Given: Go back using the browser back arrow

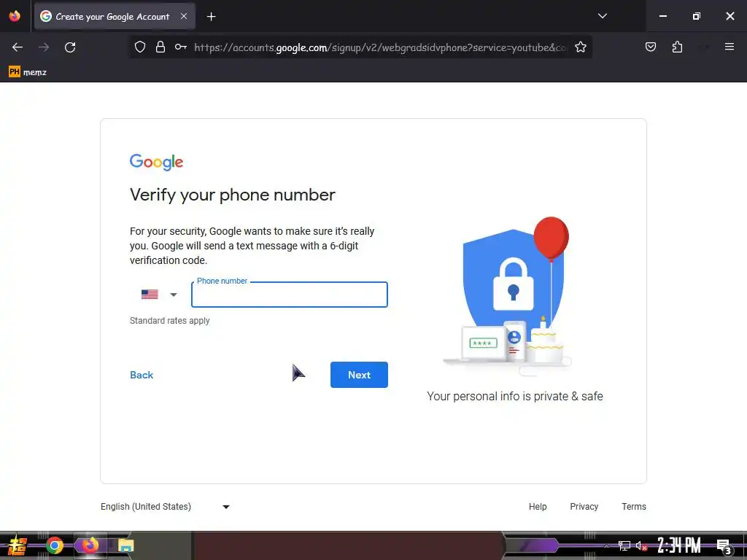Looking at the screenshot, I should (18, 47).
